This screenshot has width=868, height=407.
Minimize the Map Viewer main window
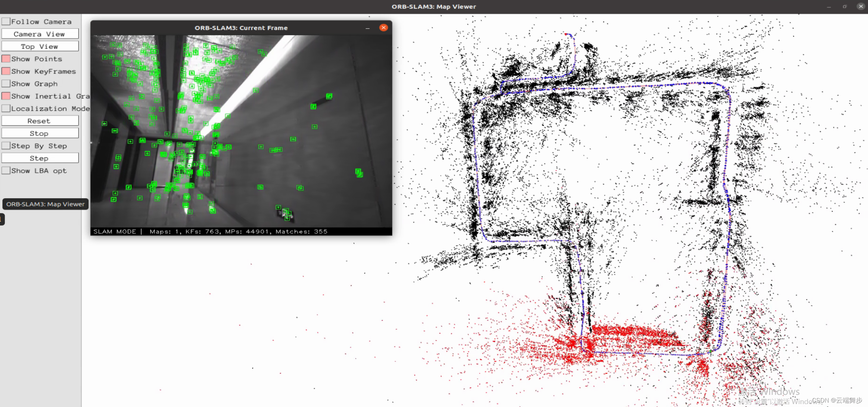829,7
